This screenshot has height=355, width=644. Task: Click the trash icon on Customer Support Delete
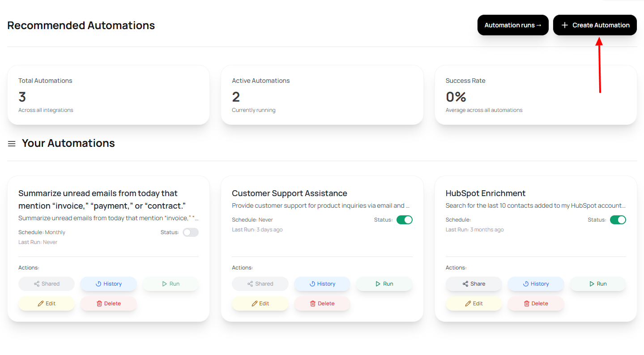tap(313, 304)
